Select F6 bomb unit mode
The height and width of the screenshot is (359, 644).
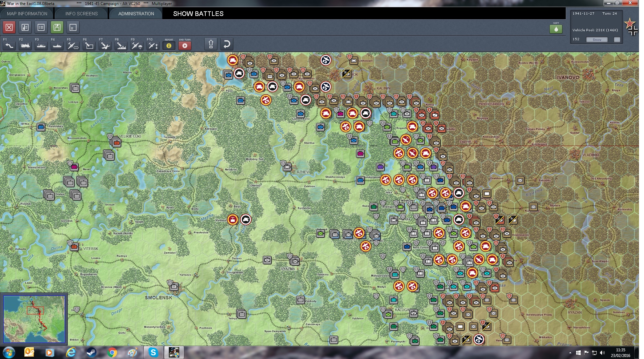pos(89,46)
